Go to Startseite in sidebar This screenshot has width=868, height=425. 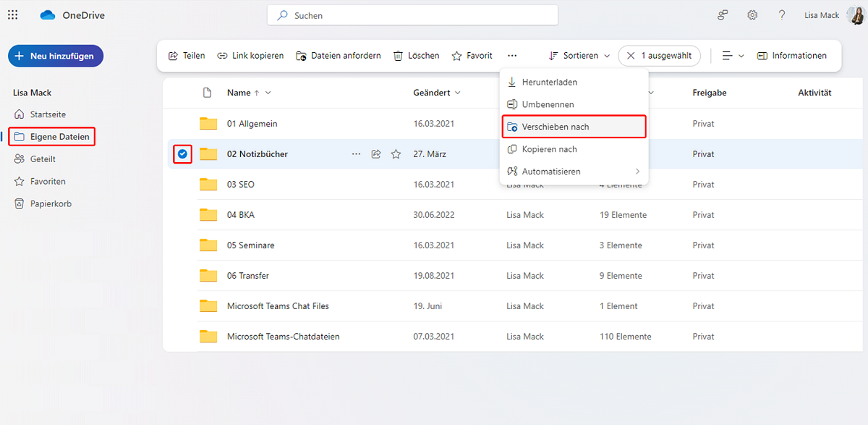(48, 114)
